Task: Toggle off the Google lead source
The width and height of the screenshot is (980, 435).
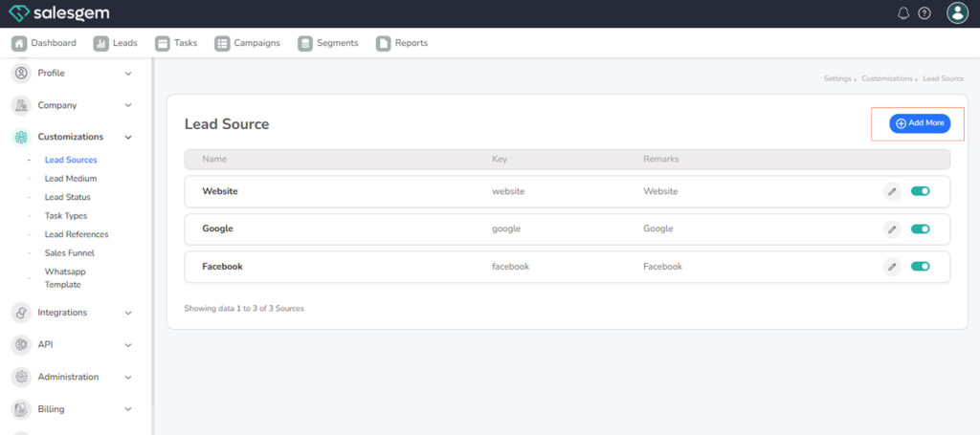Action: (920, 229)
